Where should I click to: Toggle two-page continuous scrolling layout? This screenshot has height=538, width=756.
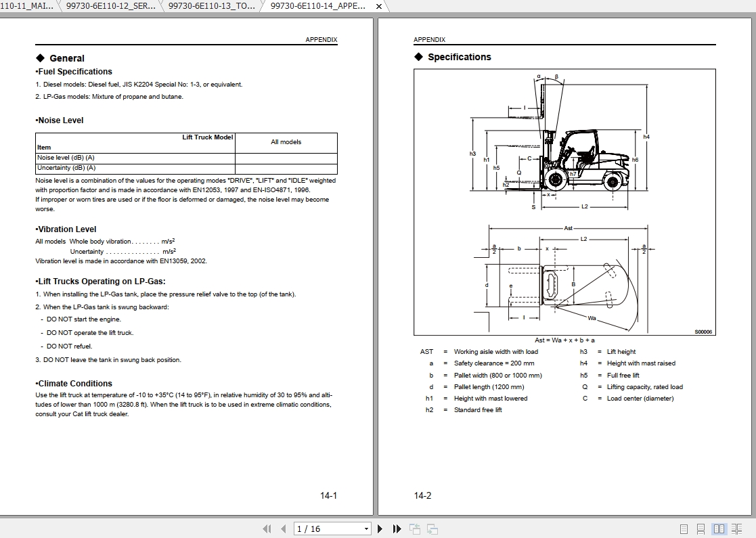click(736, 529)
